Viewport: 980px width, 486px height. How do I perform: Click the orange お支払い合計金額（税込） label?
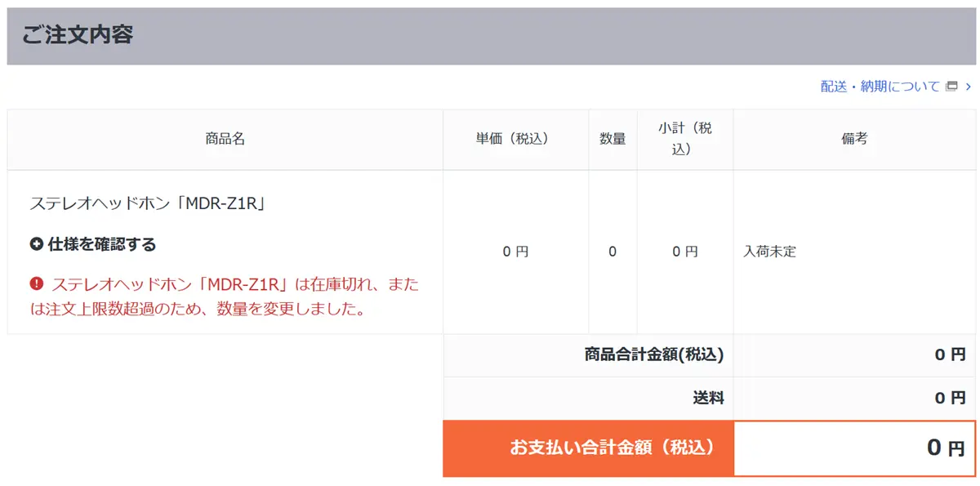click(612, 448)
